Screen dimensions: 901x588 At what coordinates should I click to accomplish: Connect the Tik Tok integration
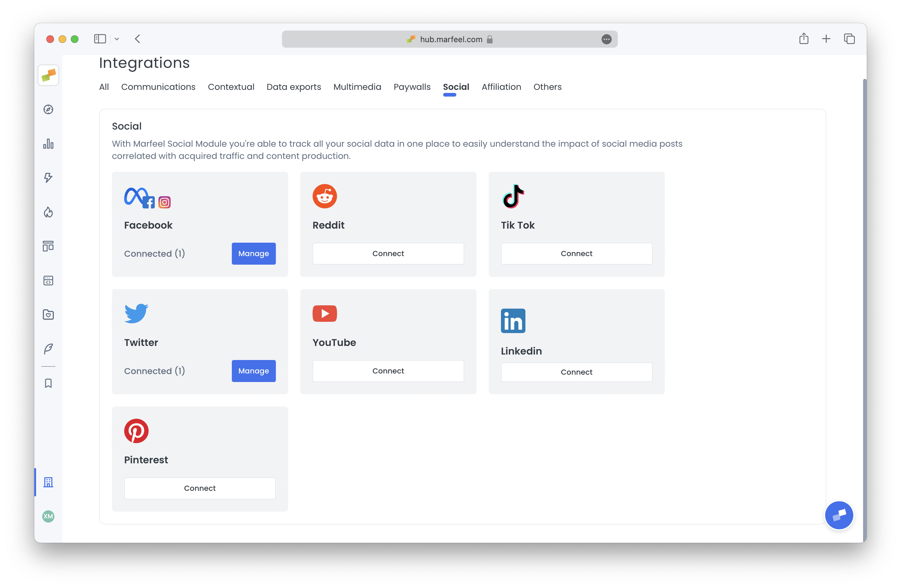pyautogui.click(x=576, y=254)
